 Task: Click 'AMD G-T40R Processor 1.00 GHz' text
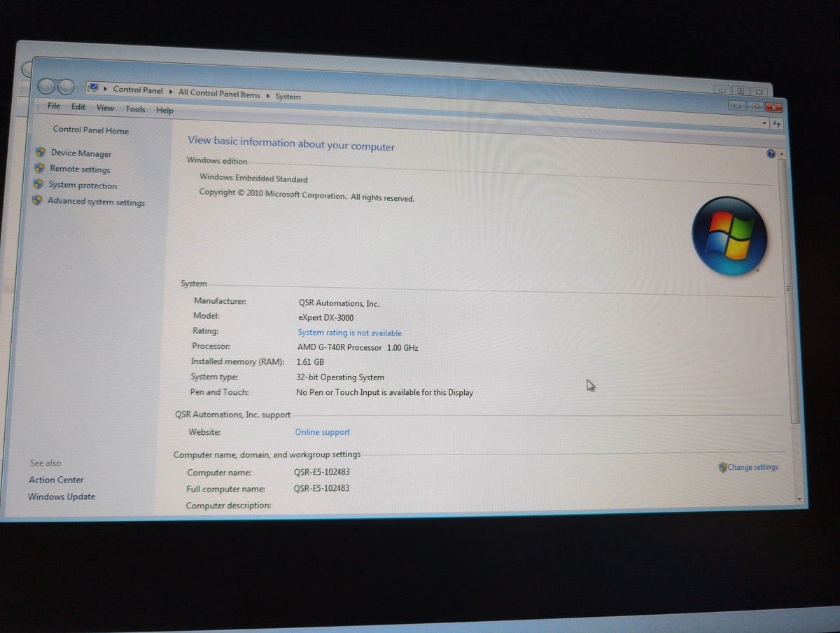tap(358, 348)
